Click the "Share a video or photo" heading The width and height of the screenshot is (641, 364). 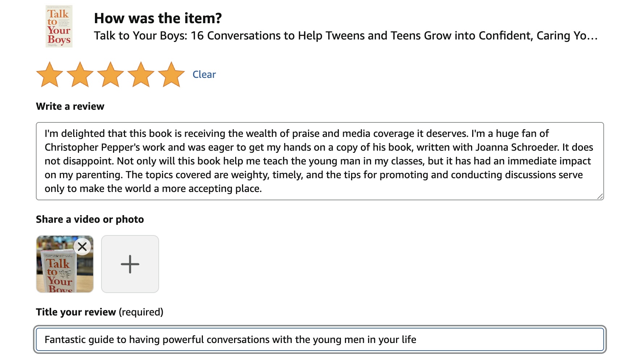click(x=90, y=219)
